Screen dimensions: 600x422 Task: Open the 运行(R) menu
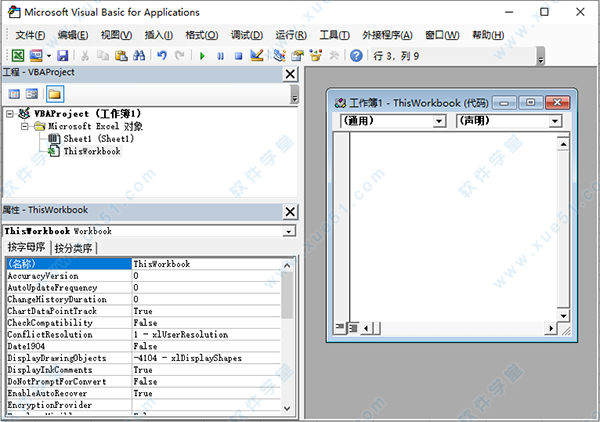pos(291,35)
